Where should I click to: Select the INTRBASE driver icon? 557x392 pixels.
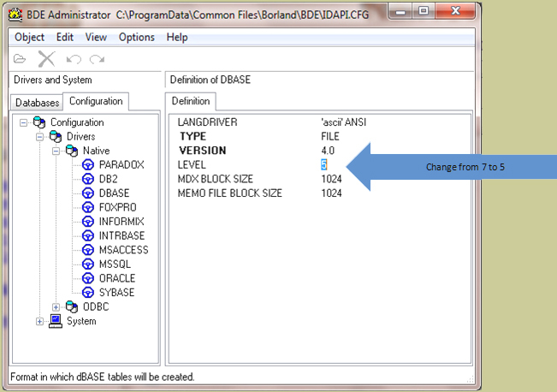click(x=88, y=235)
